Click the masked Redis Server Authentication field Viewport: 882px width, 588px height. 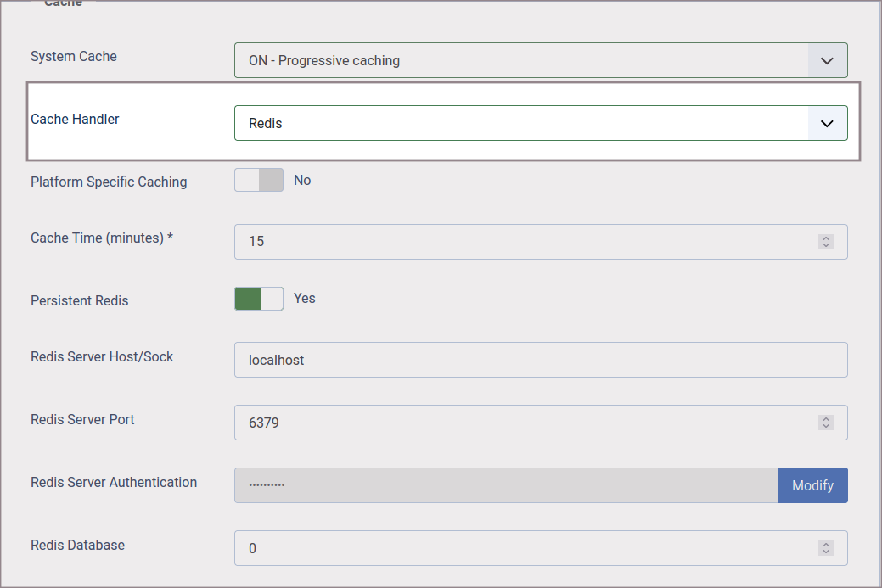pyautogui.click(x=505, y=485)
